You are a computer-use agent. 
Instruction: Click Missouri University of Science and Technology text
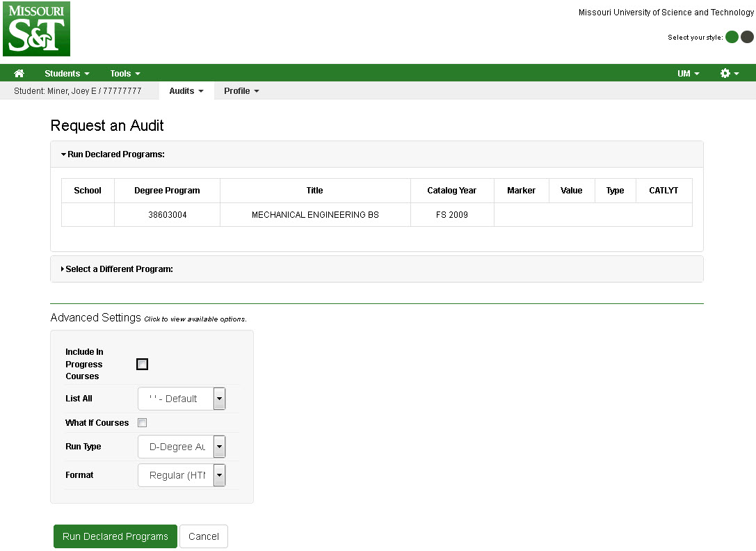pyautogui.click(x=666, y=12)
